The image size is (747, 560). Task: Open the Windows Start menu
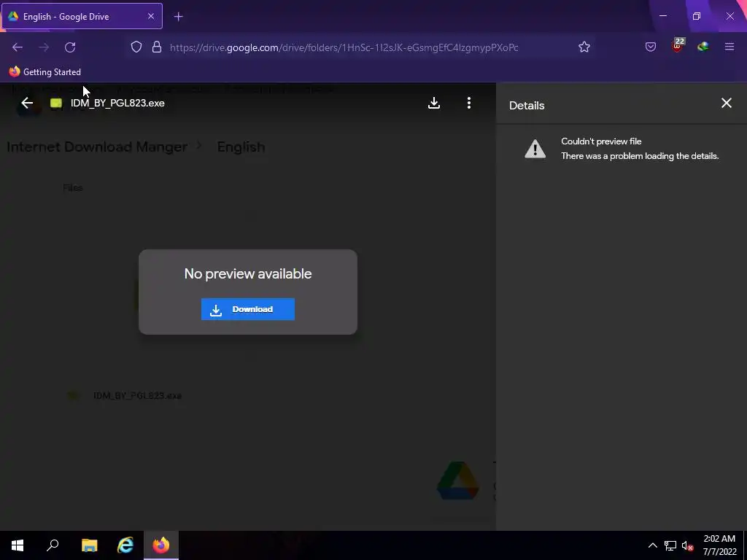18,545
